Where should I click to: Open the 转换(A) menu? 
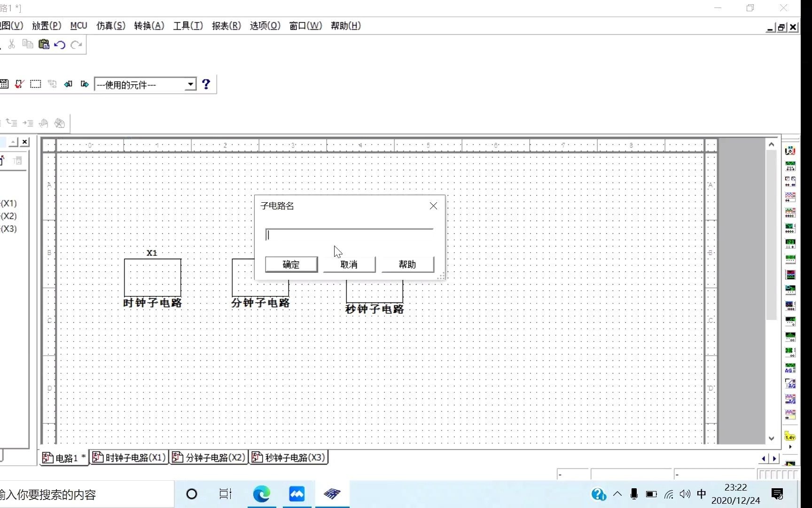tap(149, 26)
